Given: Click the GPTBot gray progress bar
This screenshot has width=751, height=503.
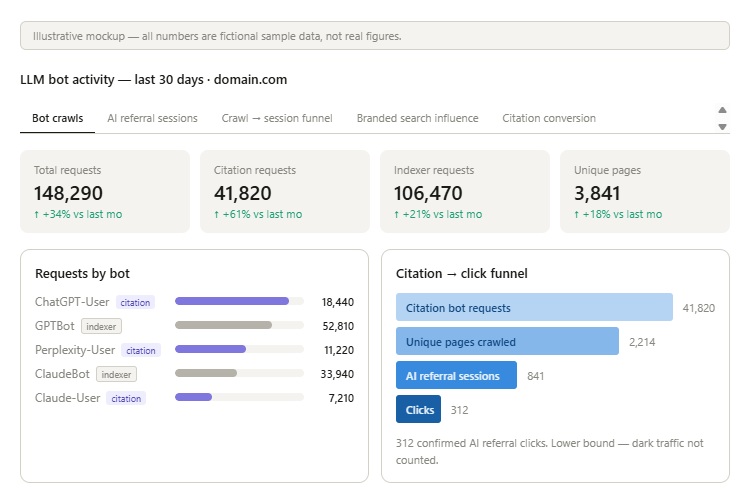Looking at the screenshot, I should [239, 325].
